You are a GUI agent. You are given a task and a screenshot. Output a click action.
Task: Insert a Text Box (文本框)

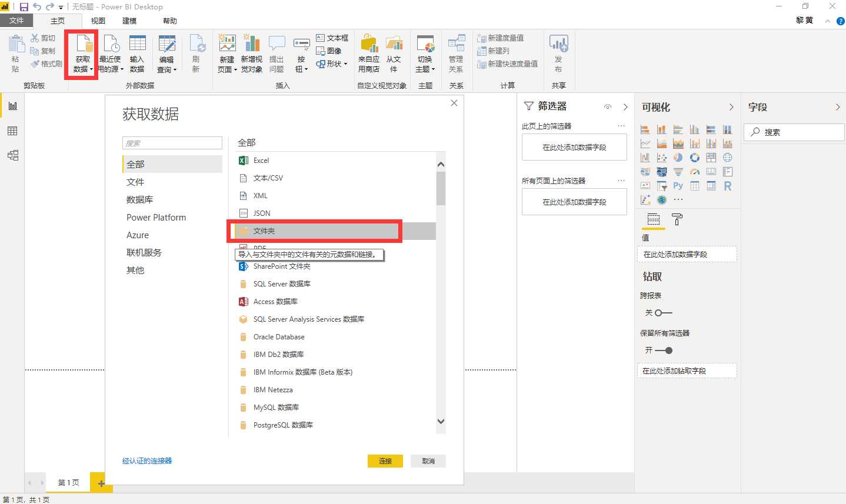332,38
